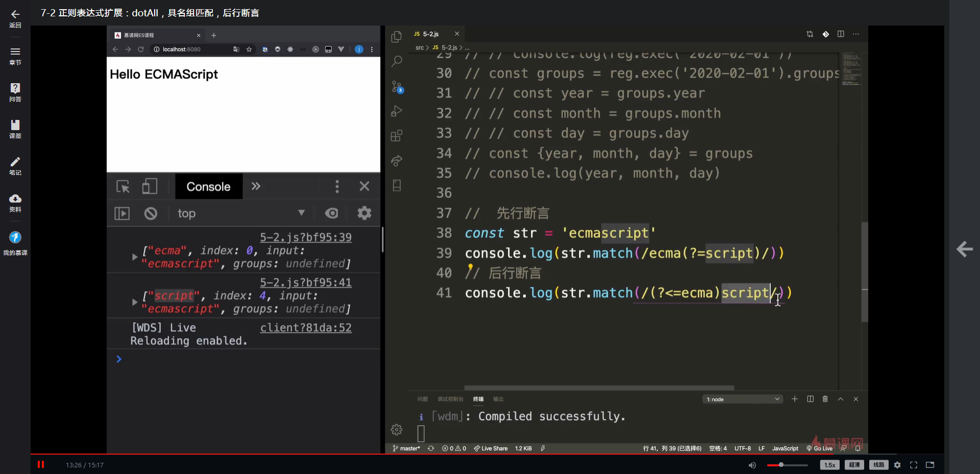Screen dimensions: 980x474
Task: Click the Go Live status button
Action: (x=819, y=448)
